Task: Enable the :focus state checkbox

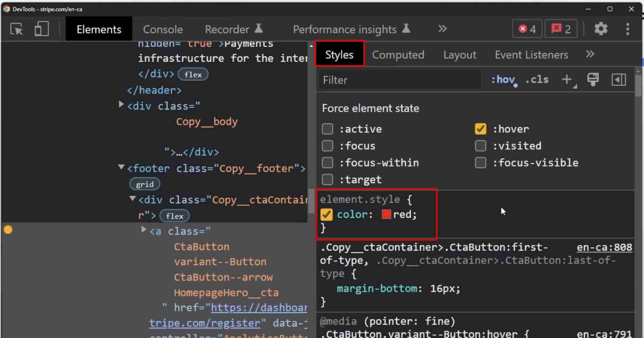Action: coord(327,146)
